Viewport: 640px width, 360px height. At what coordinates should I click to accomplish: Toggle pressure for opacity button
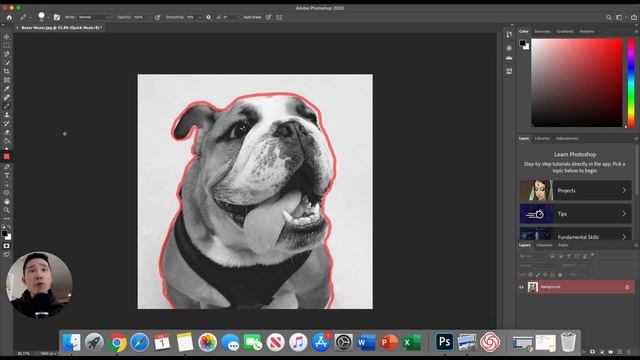tap(158, 17)
